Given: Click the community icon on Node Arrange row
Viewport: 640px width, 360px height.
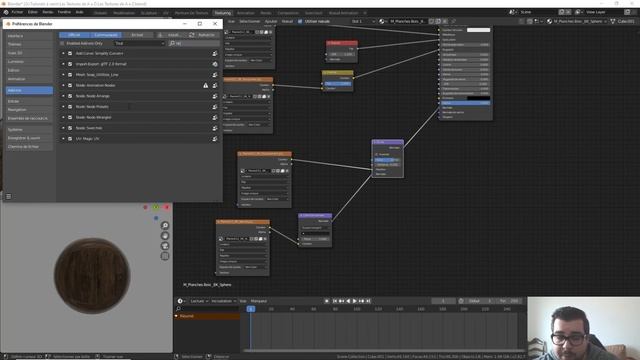Looking at the screenshot, I should (215, 96).
